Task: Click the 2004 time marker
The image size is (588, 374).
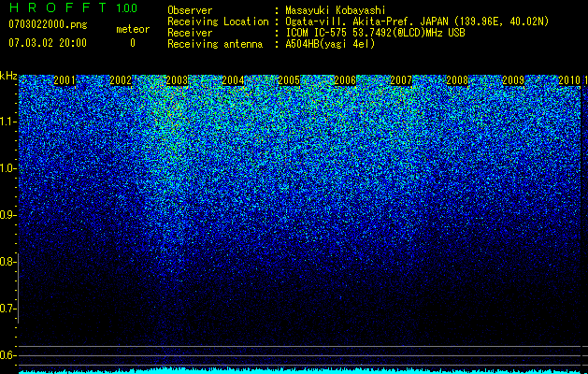Action: coord(233,80)
